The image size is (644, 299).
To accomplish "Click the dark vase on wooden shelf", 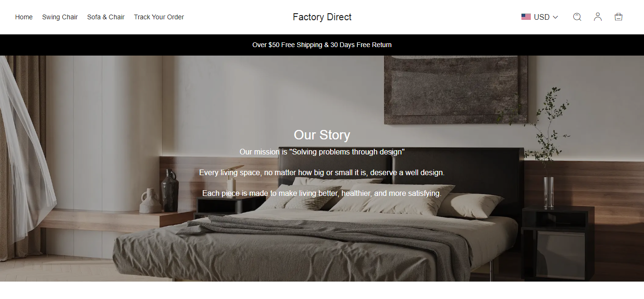I will click(x=170, y=191).
